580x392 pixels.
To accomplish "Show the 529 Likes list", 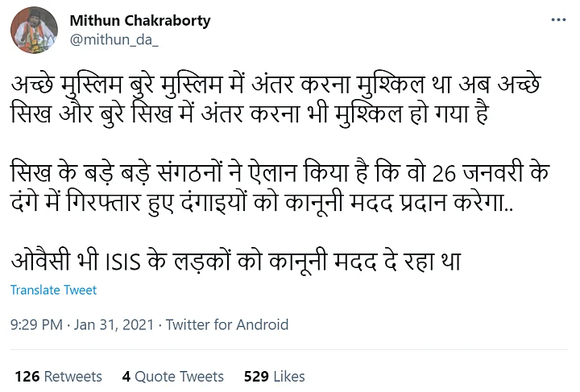I will click(x=274, y=376).
